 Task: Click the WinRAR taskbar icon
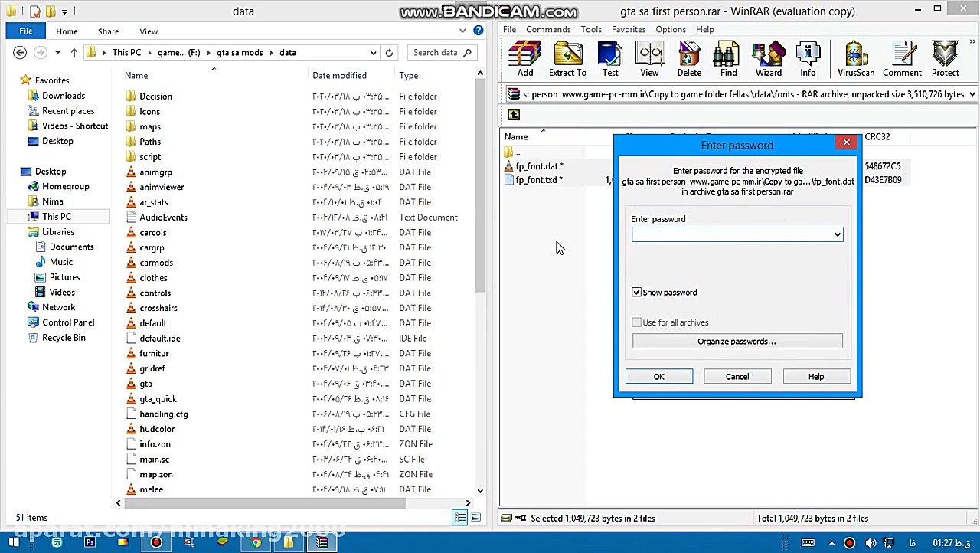click(322, 542)
